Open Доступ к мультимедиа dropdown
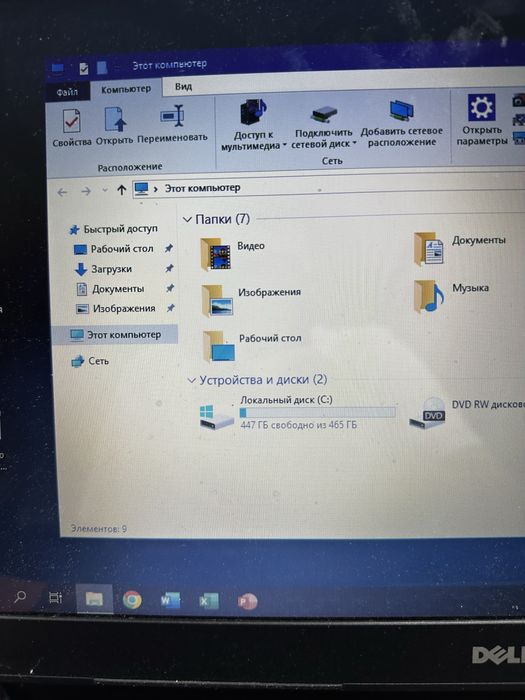Image resolution: width=525 pixels, height=700 pixels. pyautogui.click(x=254, y=126)
